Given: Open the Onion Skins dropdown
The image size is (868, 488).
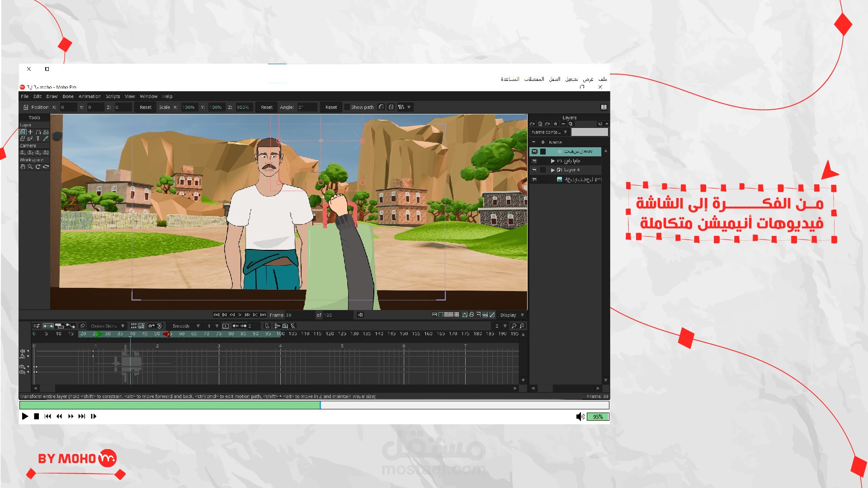Looking at the screenshot, I should coord(108,326).
